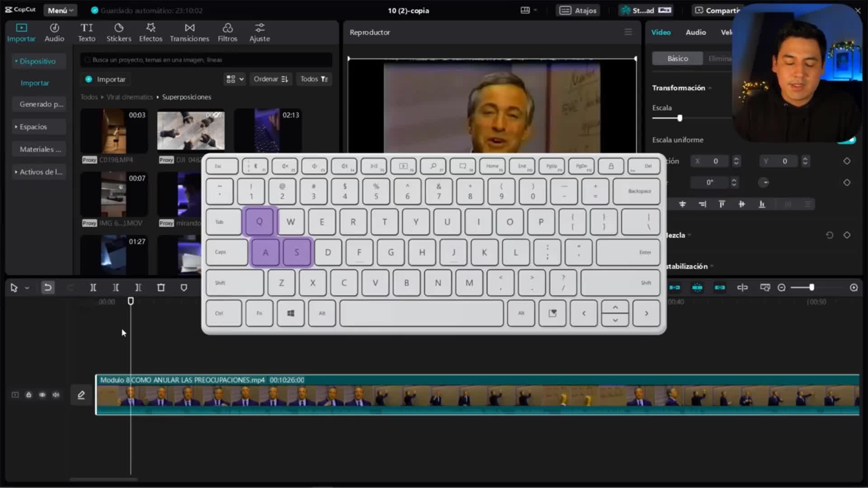Open the Filtros tab
This screenshot has width=868, height=488.
(227, 33)
